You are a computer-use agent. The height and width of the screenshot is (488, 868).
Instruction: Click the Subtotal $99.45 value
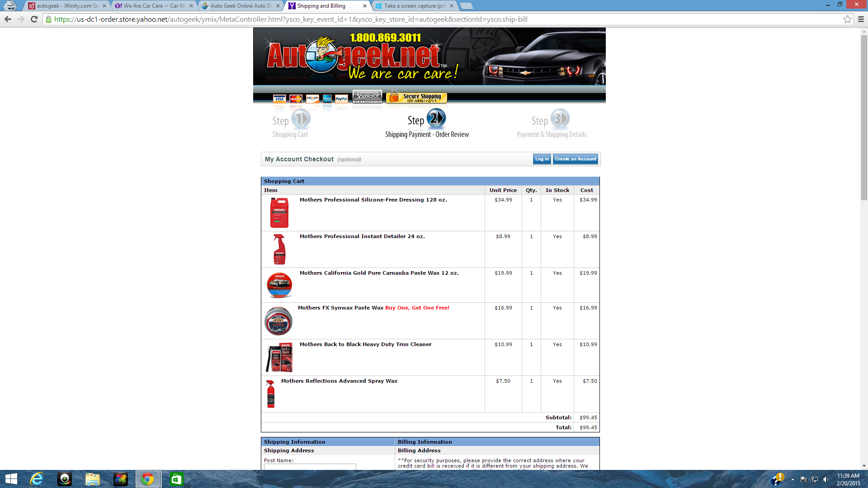click(588, 418)
